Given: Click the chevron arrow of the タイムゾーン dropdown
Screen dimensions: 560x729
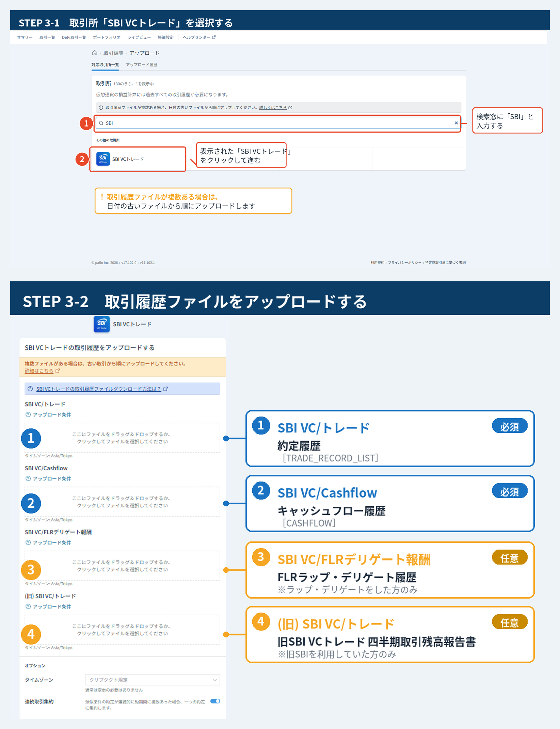Looking at the screenshot, I should (215, 680).
